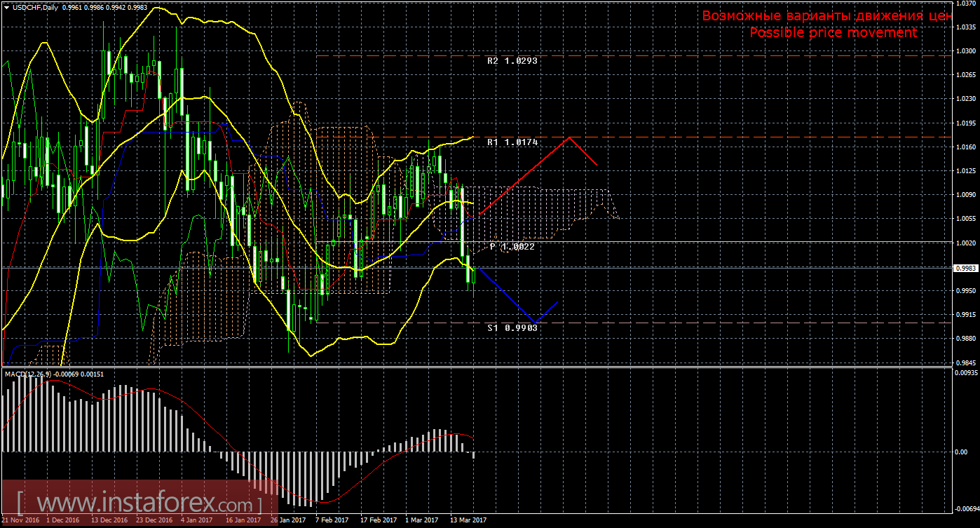980x528 pixels.
Task: Select the S1 0.9903 support label
Action: click(512, 327)
